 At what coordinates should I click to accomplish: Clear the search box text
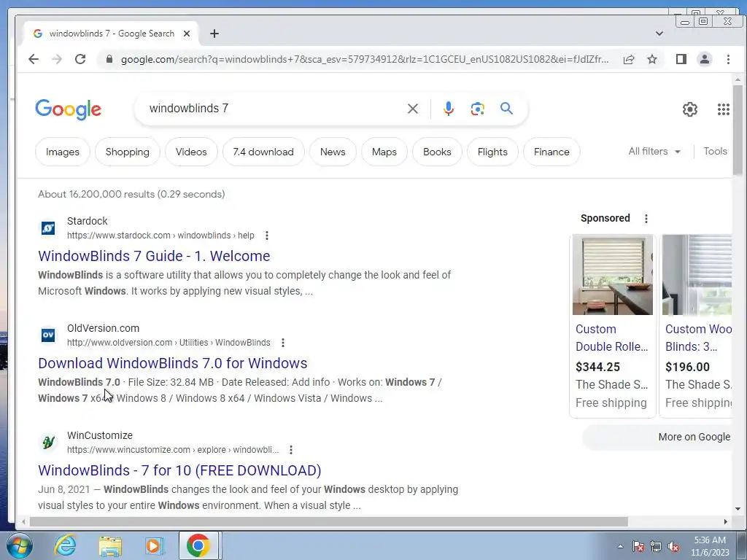(x=413, y=109)
